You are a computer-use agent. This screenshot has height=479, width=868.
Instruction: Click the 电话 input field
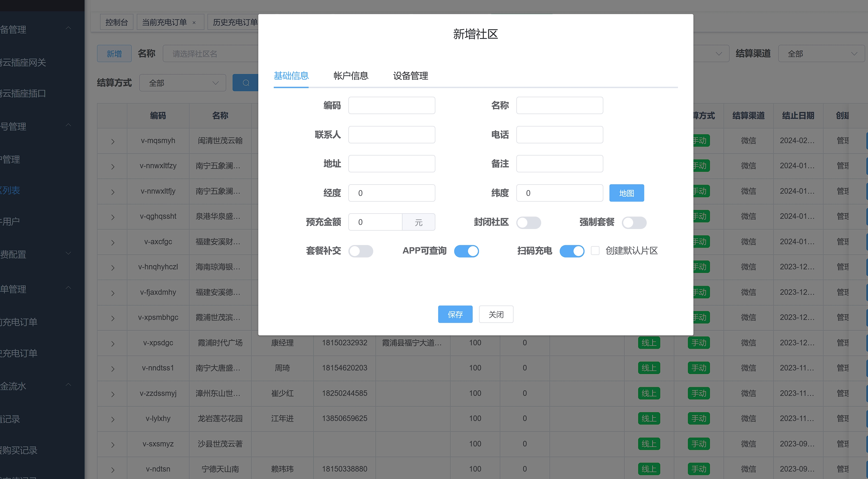point(559,135)
